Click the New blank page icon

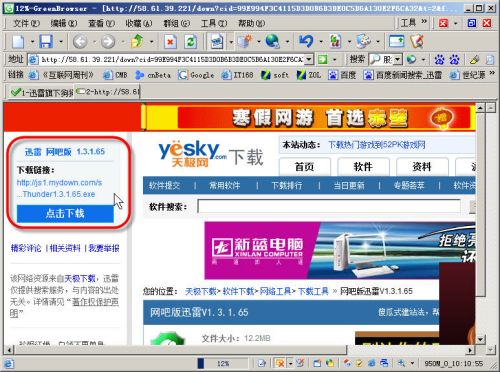point(18,42)
